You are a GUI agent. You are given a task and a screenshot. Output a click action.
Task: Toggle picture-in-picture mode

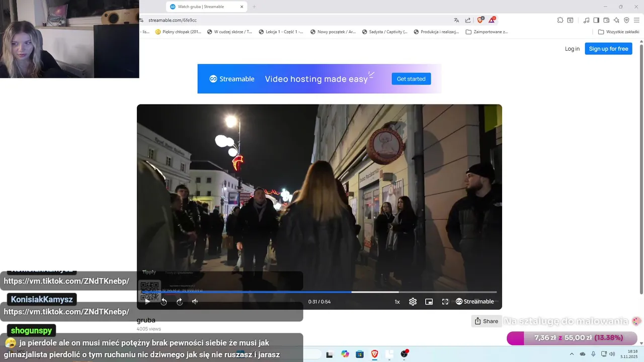coord(429,302)
